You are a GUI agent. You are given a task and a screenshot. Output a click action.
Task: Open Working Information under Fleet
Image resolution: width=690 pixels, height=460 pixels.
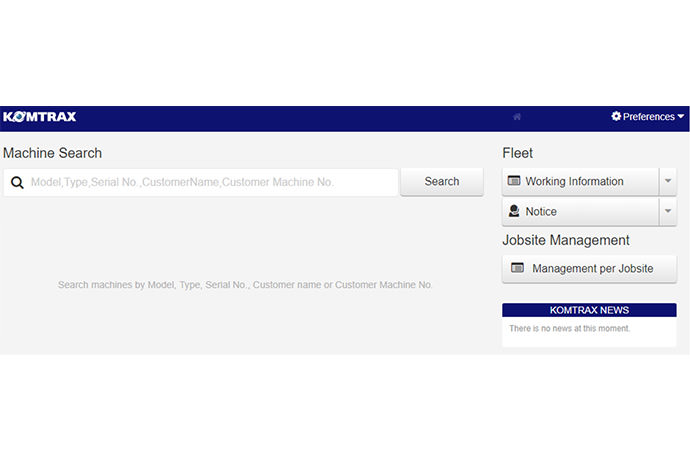point(574,182)
